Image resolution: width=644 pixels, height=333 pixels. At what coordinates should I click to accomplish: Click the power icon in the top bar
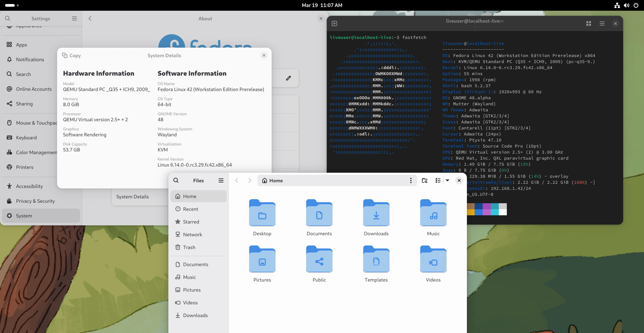point(636,5)
